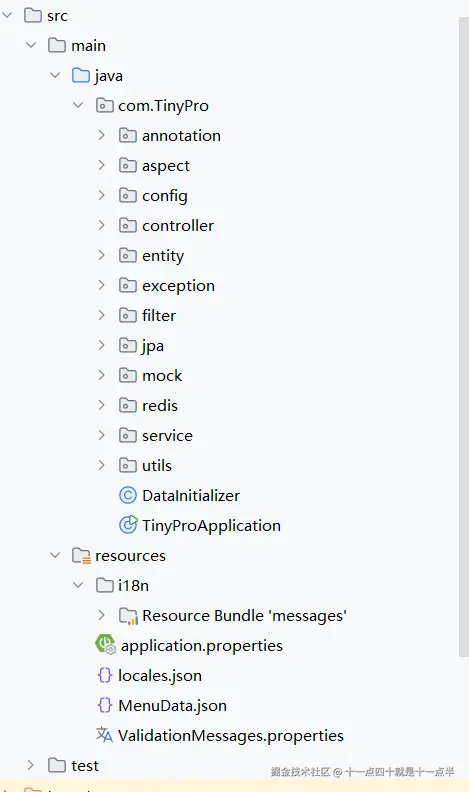Image resolution: width=469 pixels, height=792 pixels.
Task: Click the vertical scrollbar of the project tree
Action: coord(463,336)
